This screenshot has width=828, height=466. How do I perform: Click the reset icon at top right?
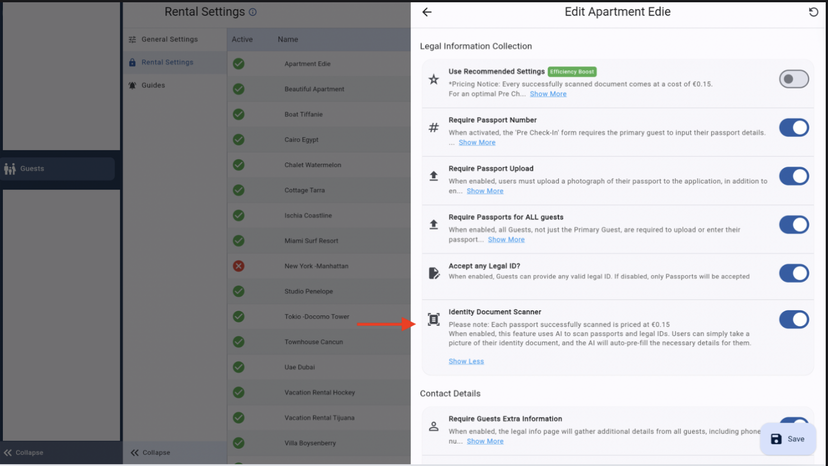(x=813, y=12)
